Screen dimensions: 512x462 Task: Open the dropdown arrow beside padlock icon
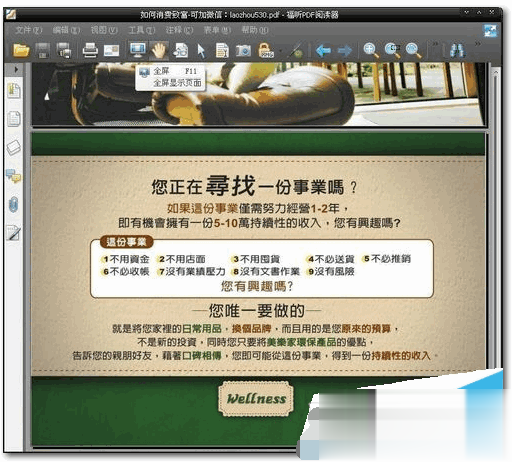click(x=280, y=51)
